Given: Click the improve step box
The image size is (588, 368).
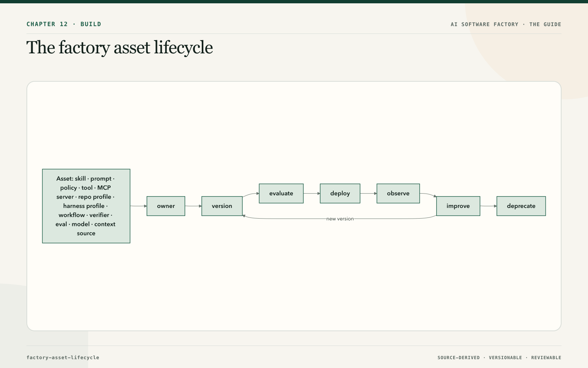Looking at the screenshot, I should pos(458,206).
